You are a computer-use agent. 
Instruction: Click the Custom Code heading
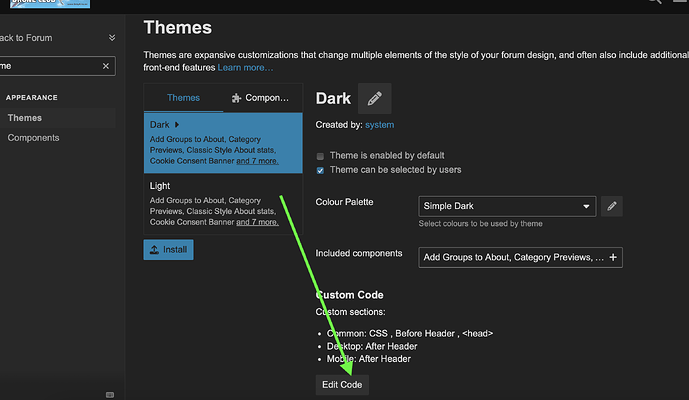click(x=349, y=295)
